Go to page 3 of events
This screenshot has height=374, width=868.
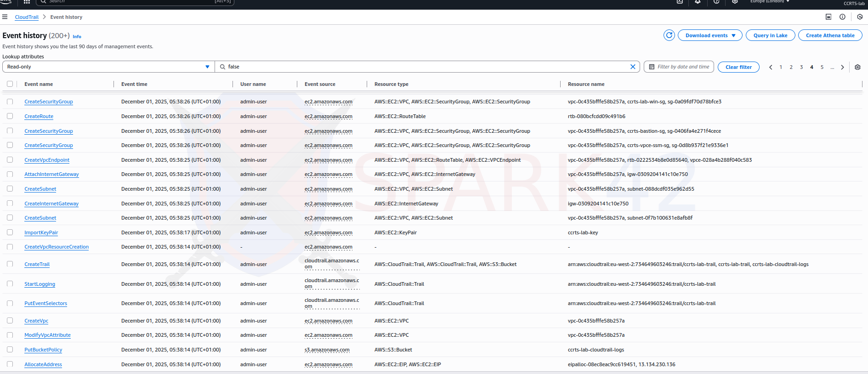(x=801, y=67)
